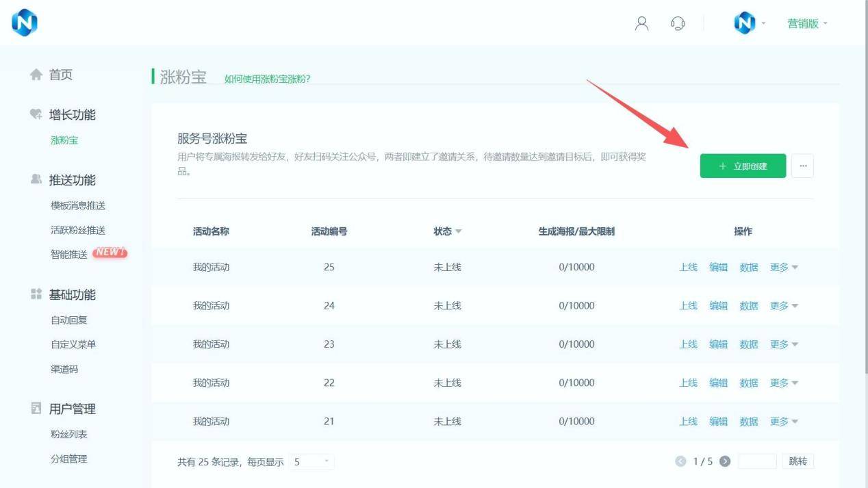
Task: Open the records per page selector
Action: tap(311, 462)
